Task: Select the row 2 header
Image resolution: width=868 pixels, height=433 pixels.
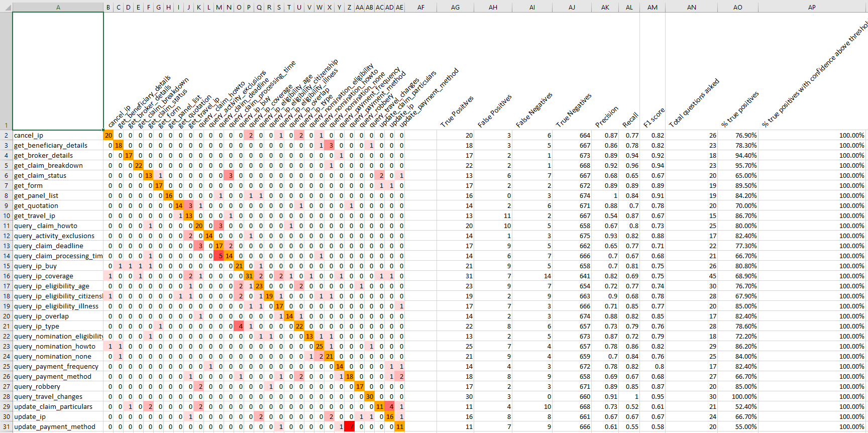Action: coord(6,135)
